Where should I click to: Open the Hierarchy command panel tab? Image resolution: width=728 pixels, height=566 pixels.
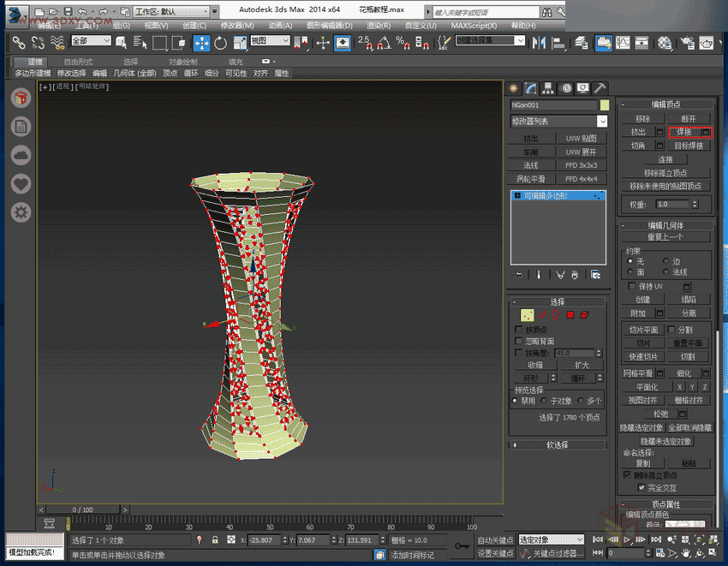[548, 88]
